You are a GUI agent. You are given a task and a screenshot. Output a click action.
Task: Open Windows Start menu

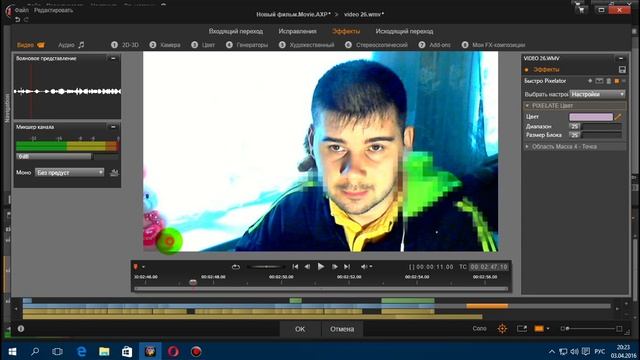[12, 351]
